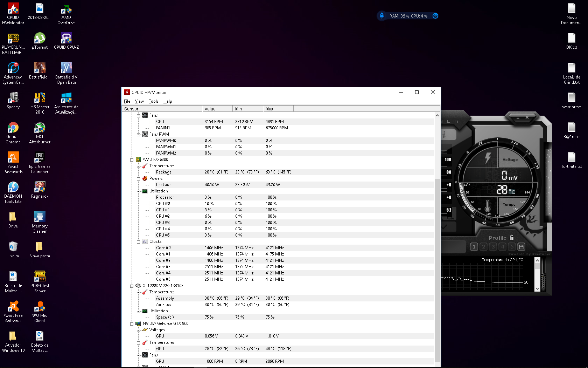Open DK.txt file on desktop

[572, 41]
